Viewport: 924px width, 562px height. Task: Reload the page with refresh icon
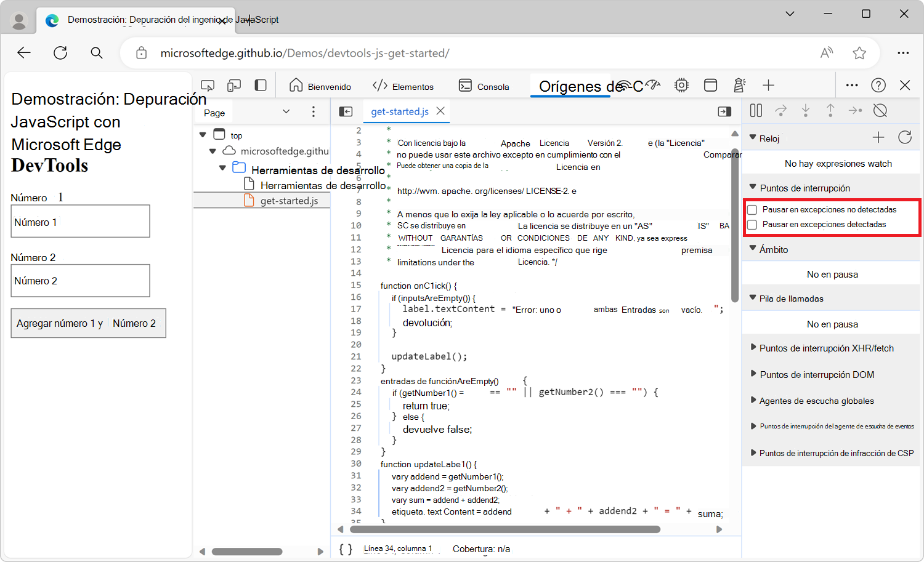pos(60,53)
